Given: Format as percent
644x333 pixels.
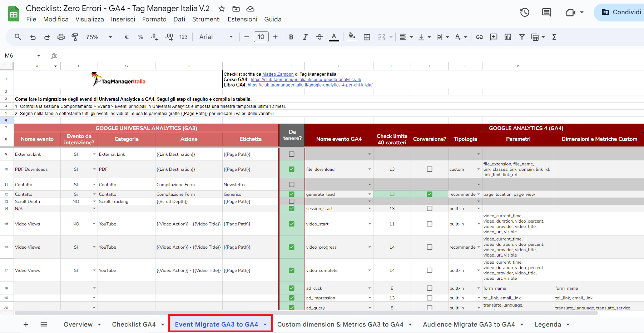Looking at the screenshot, I should [141, 37].
